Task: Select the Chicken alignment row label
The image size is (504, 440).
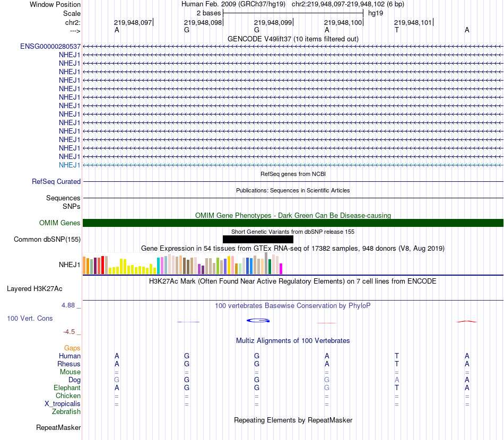Action: point(68,395)
